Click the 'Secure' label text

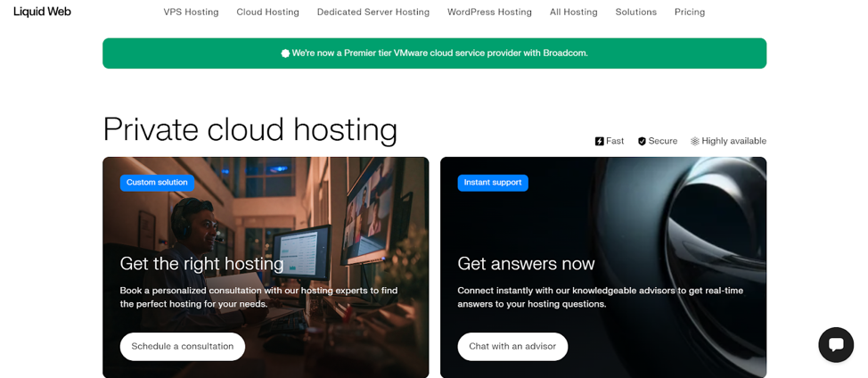[x=663, y=141]
